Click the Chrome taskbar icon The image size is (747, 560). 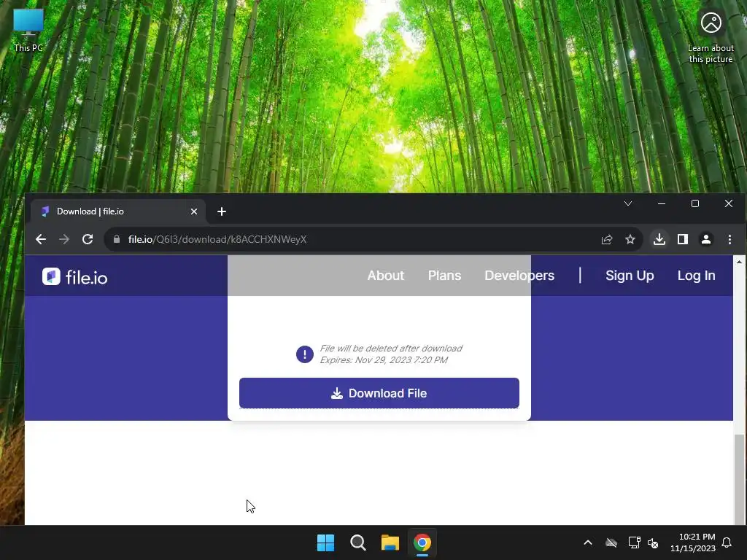tap(422, 542)
